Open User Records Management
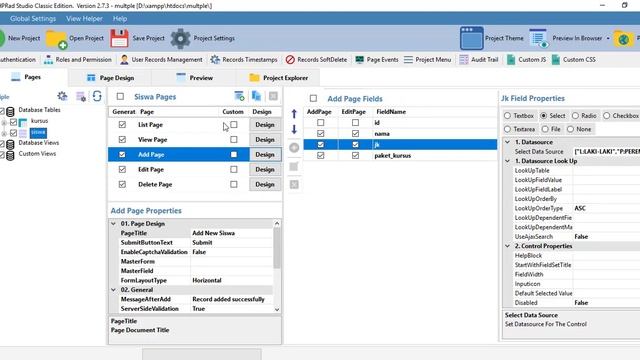The height and width of the screenshot is (360, 640). [161, 60]
